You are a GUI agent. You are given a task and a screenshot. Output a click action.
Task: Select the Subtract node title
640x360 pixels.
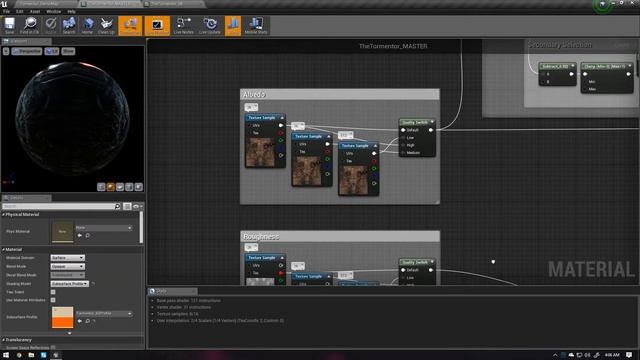coord(558,66)
